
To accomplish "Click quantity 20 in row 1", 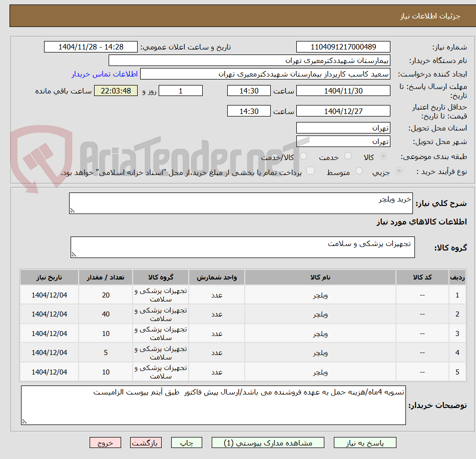I will point(106,295).
